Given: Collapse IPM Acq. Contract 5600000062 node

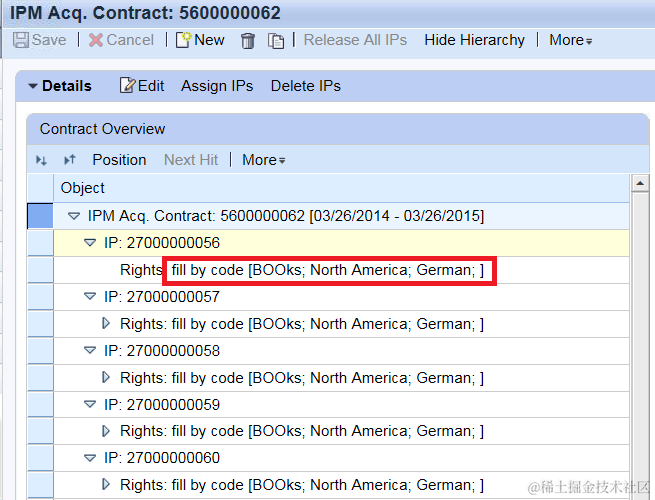Looking at the screenshot, I should point(74,216).
